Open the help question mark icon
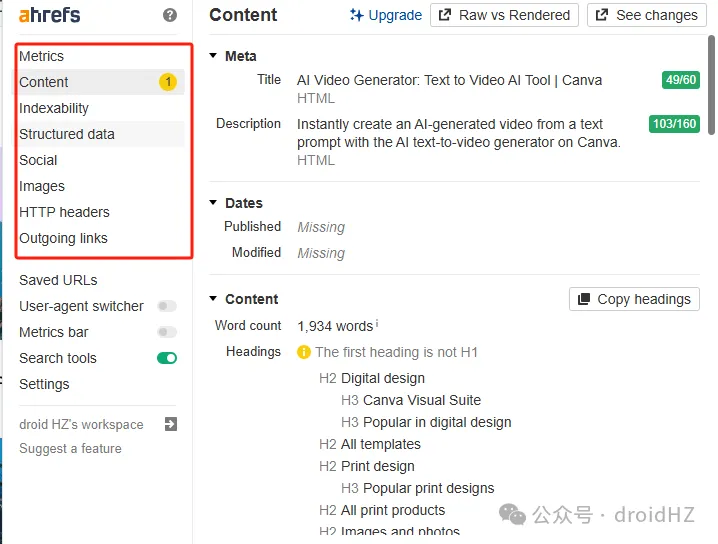 click(x=170, y=15)
